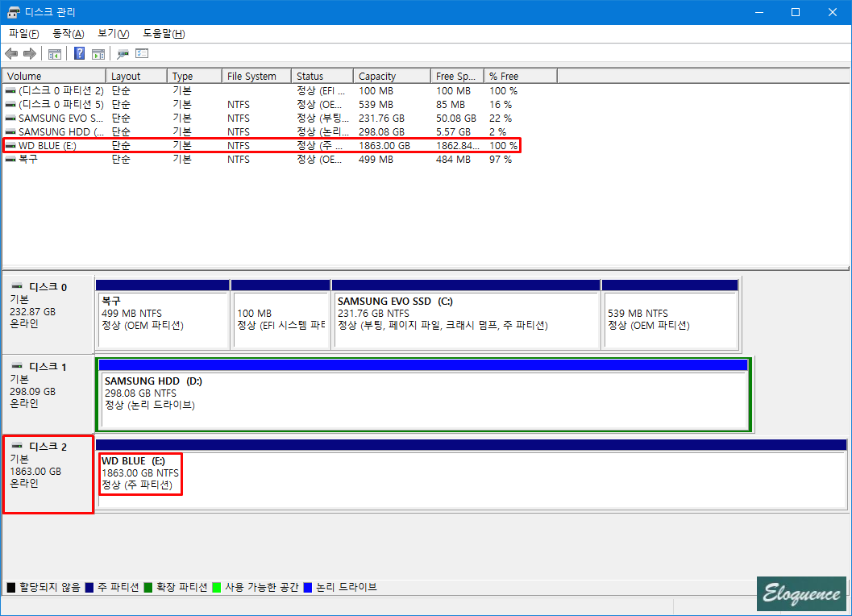The height and width of the screenshot is (616, 852).
Task: Click drive icon of 디스크 0 파티션 5 row
Action: [x=10, y=104]
